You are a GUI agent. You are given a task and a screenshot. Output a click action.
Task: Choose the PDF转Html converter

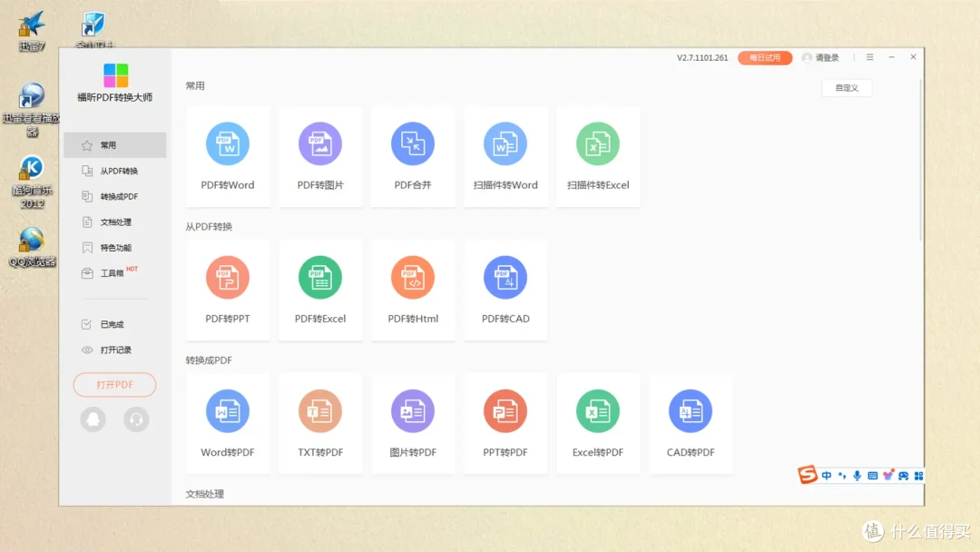[413, 290]
